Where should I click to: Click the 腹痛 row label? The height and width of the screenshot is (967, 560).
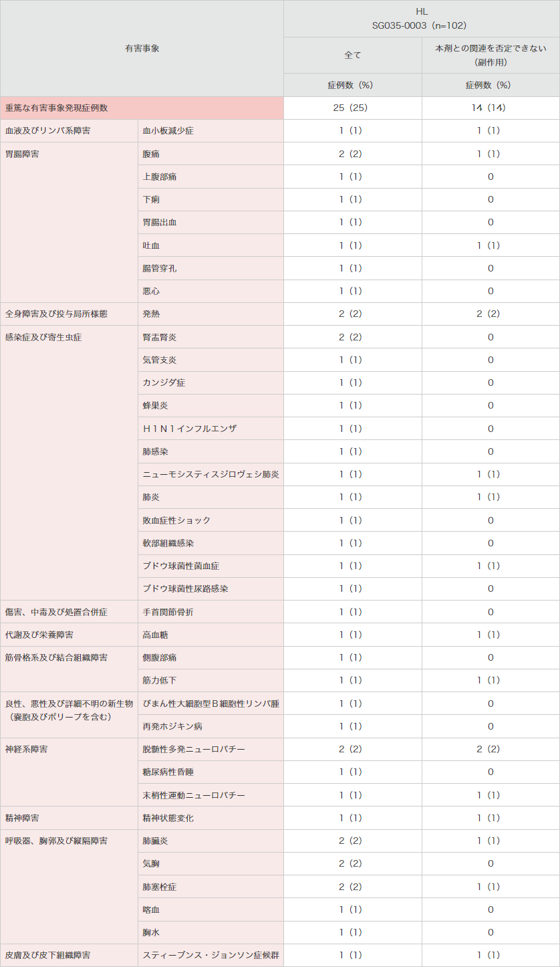click(211, 154)
